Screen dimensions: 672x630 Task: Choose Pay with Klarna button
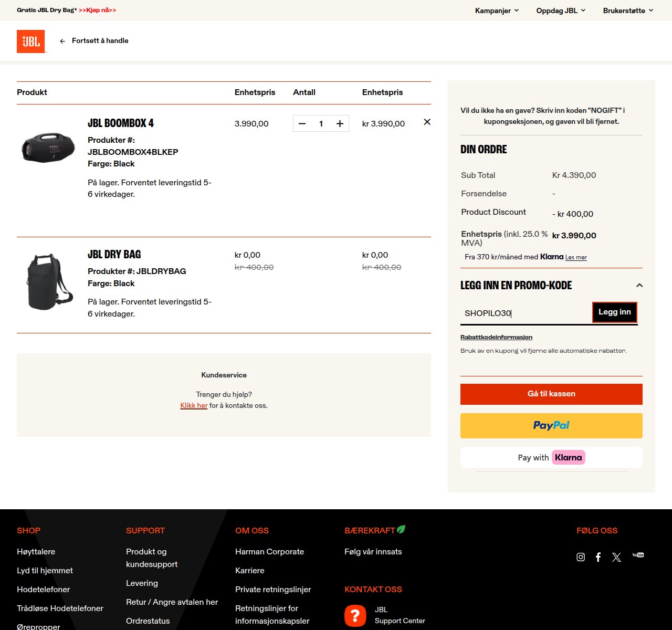click(x=551, y=457)
